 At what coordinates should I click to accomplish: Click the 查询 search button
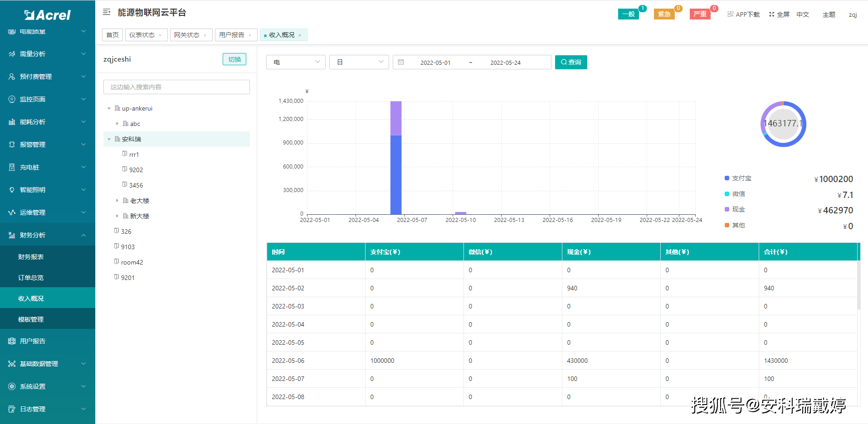coord(571,62)
